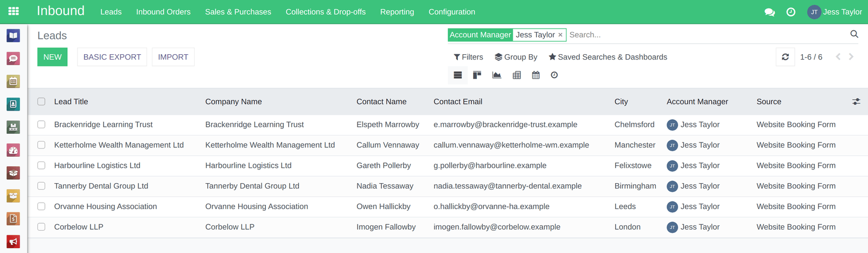Screen dimensions: 868x253
Task: Open the Configuration menu
Action: pyautogui.click(x=452, y=12)
